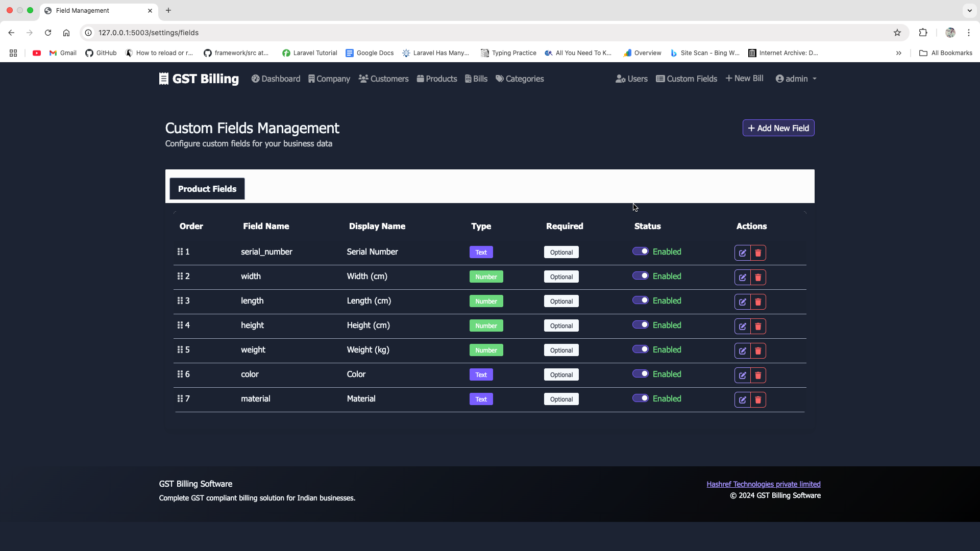This screenshot has height=551, width=980.
Task: Bookmark page with star icon
Action: 897,33
